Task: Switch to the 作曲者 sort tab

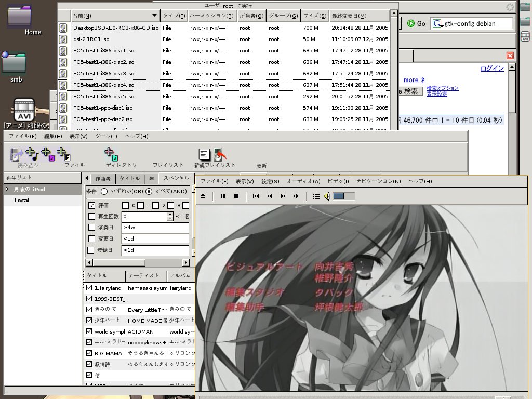Action: coord(103,179)
